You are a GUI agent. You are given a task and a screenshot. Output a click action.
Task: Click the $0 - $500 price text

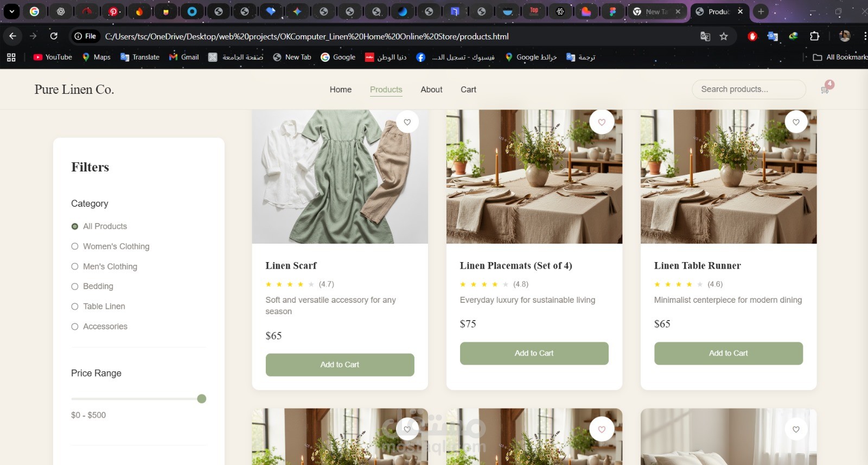point(88,415)
